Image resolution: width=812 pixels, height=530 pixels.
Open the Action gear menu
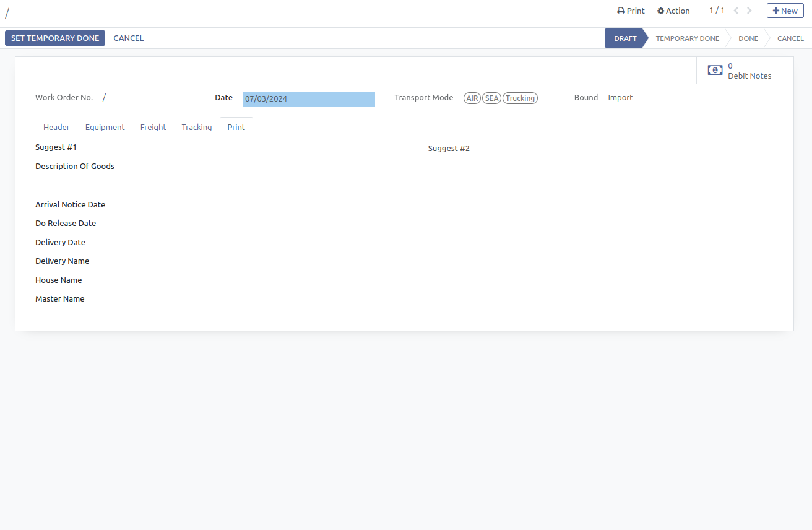pos(673,11)
